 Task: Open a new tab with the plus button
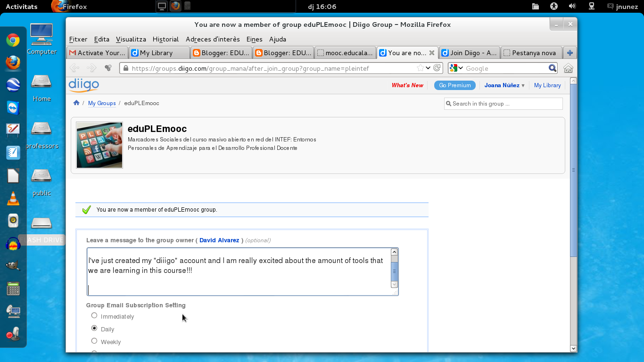(570, 53)
